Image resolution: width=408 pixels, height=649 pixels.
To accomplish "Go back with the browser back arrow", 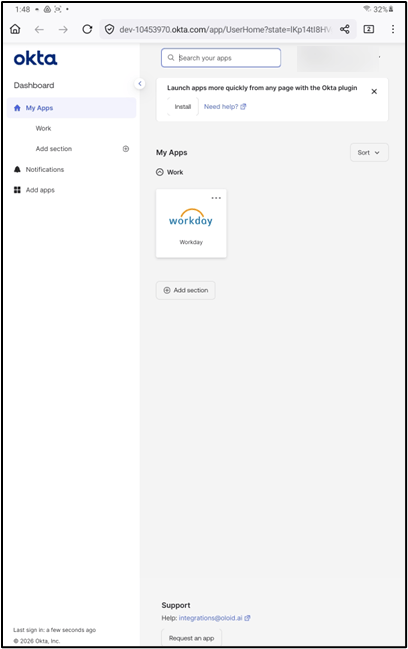I will pyautogui.click(x=39, y=29).
